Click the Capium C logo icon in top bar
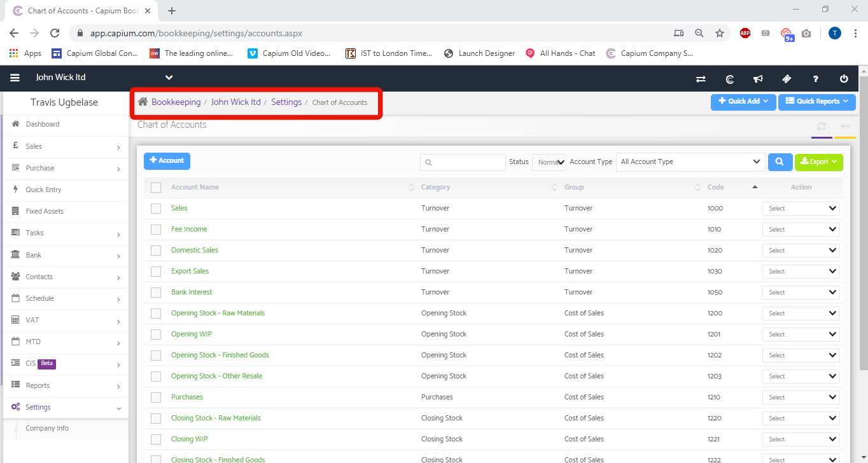 pos(730,79)
